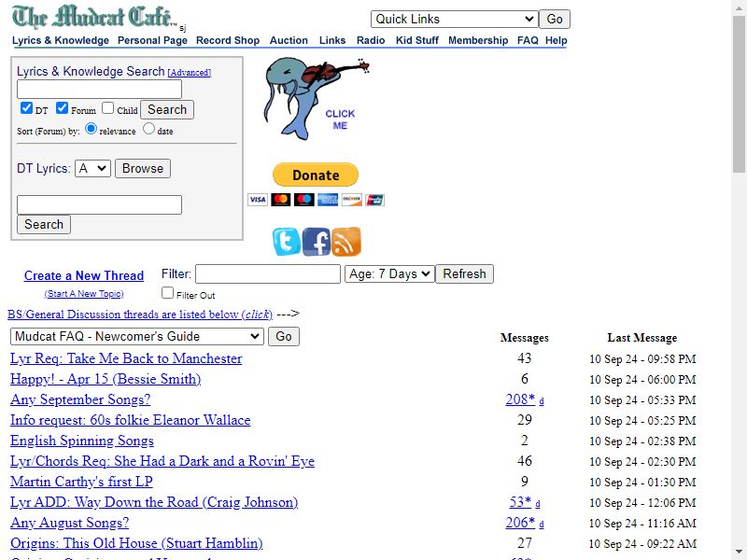Toggle the DT search checkbox

pyautogui.click(x=26, y=108)
